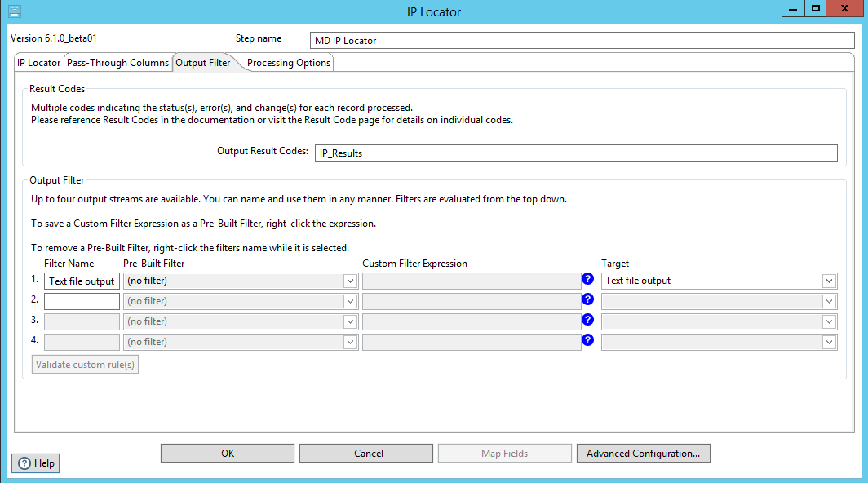Click the help icon for filter row 2
The width and height of the screenshot is (868, 483).
coord(587,299)
